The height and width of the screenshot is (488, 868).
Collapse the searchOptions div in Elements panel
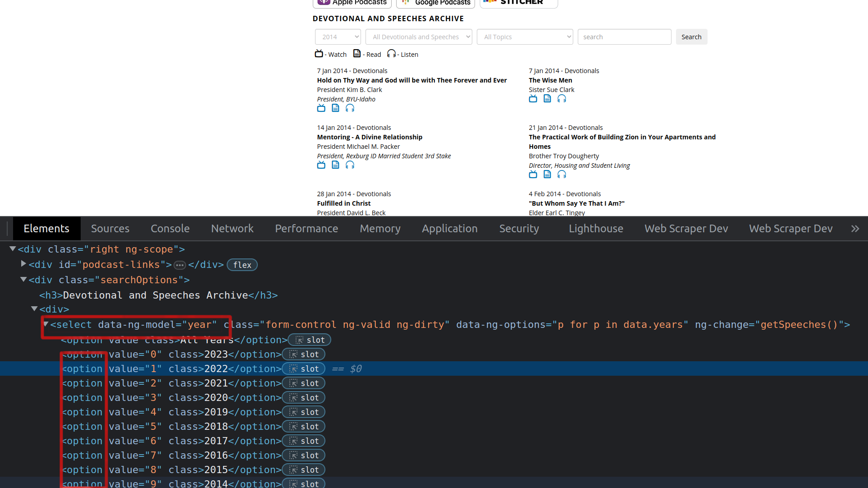(23, 279)
